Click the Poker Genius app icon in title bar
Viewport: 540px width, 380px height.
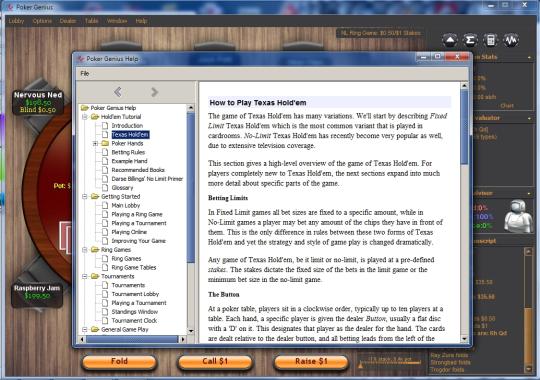(10, 7)
